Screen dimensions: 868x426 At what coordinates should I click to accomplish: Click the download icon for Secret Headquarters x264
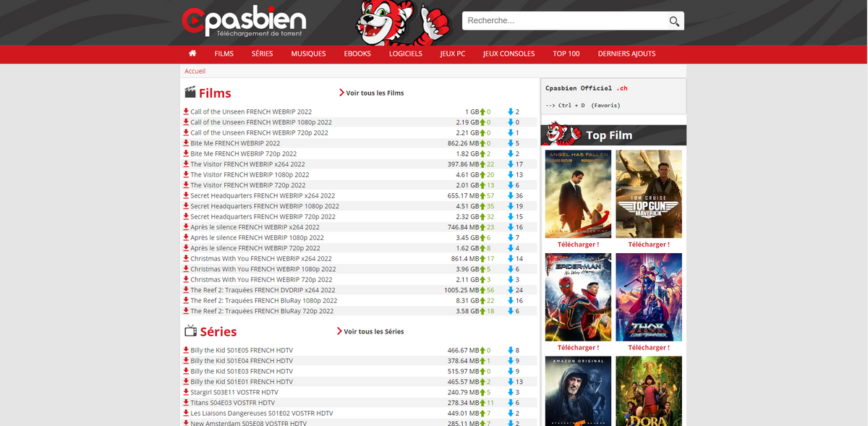(x=186, y=196)
